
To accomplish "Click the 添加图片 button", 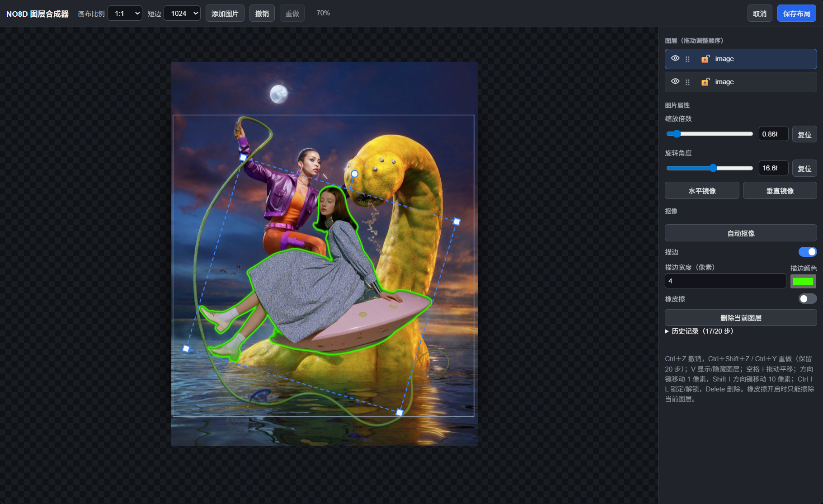I will tap(225, 13).
